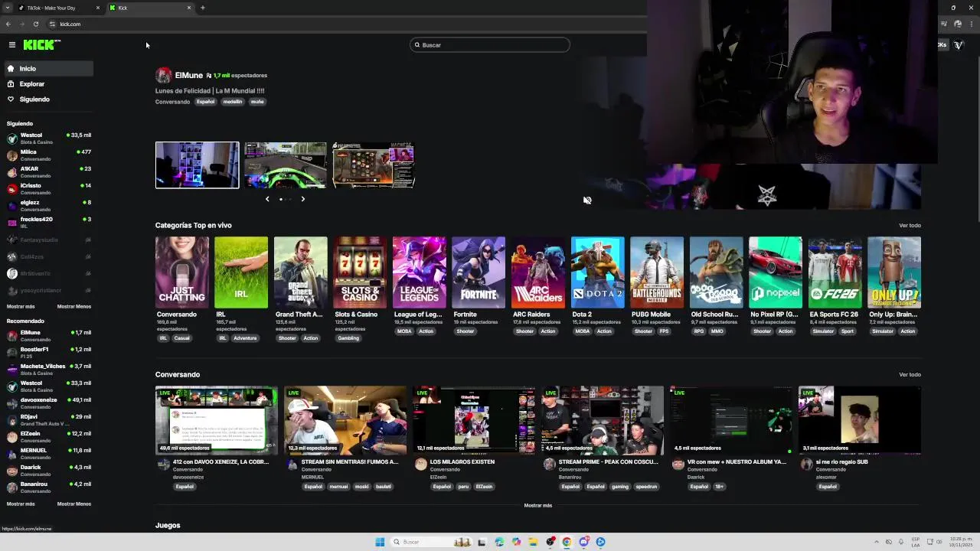Click the Gambling tag under Slots
Screen dimensions: 980x551
click(x=348, y=338)
